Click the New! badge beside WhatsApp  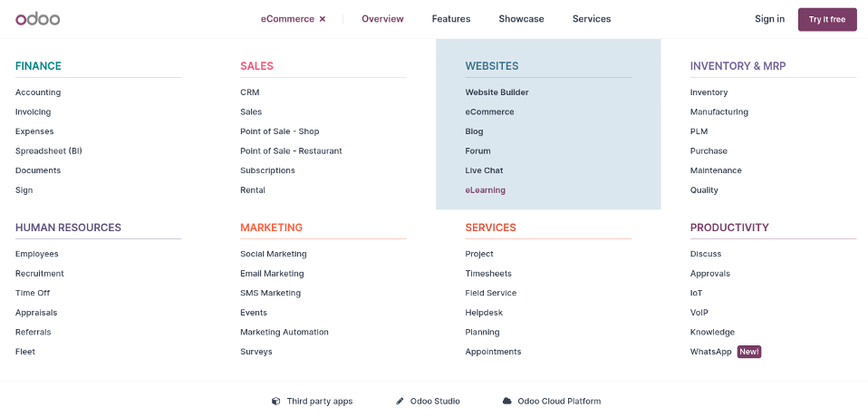click(x=748, y=352)
